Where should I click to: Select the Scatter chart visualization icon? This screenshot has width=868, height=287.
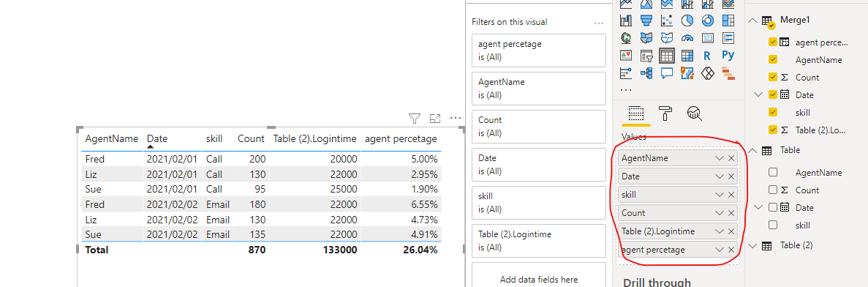coord(667,20)
